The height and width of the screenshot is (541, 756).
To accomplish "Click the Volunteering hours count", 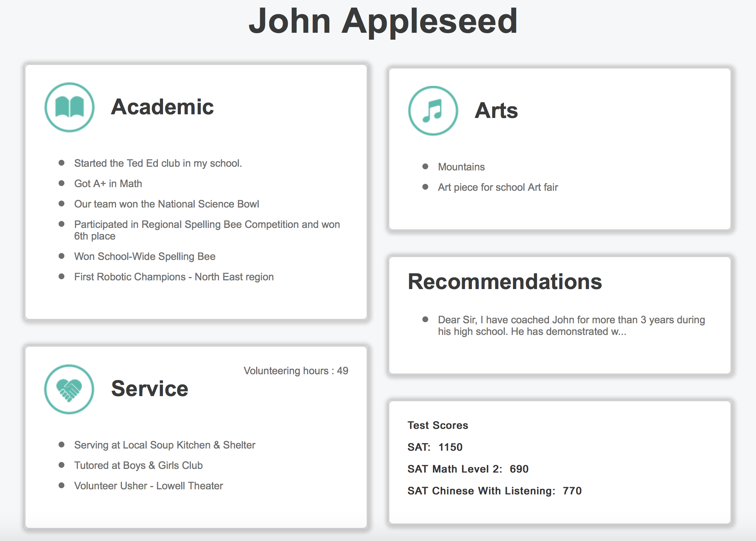I will tap(296, 371).
